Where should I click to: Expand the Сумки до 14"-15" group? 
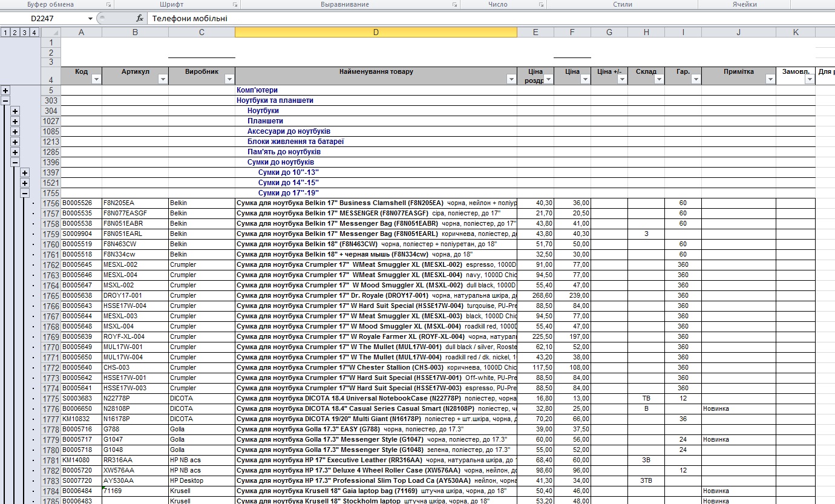click(x=25, y=183)
